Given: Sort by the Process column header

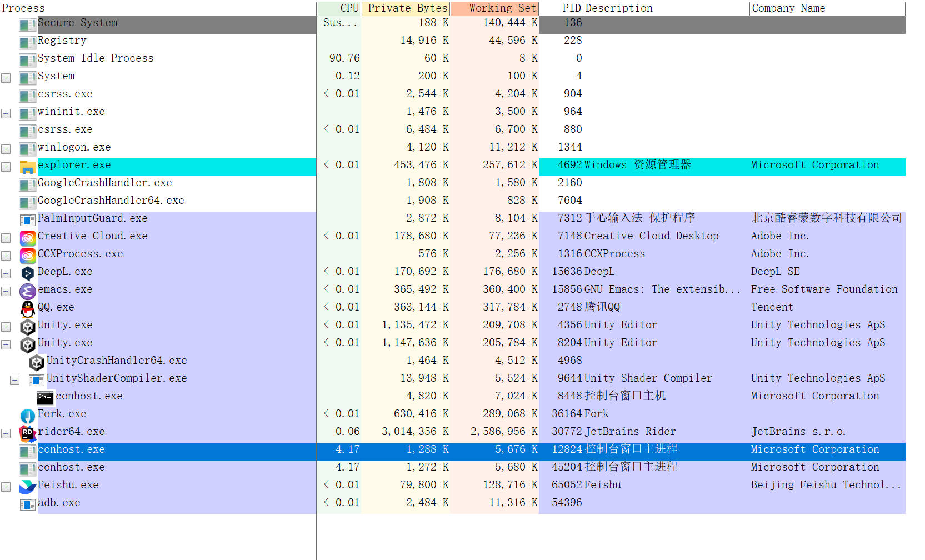Looking at the screenshot, I should pos(158,8).
